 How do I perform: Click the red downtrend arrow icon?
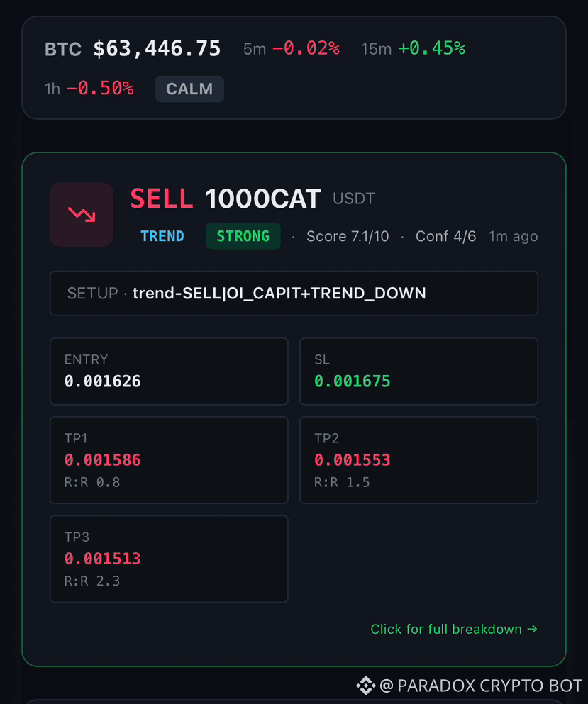82,214
